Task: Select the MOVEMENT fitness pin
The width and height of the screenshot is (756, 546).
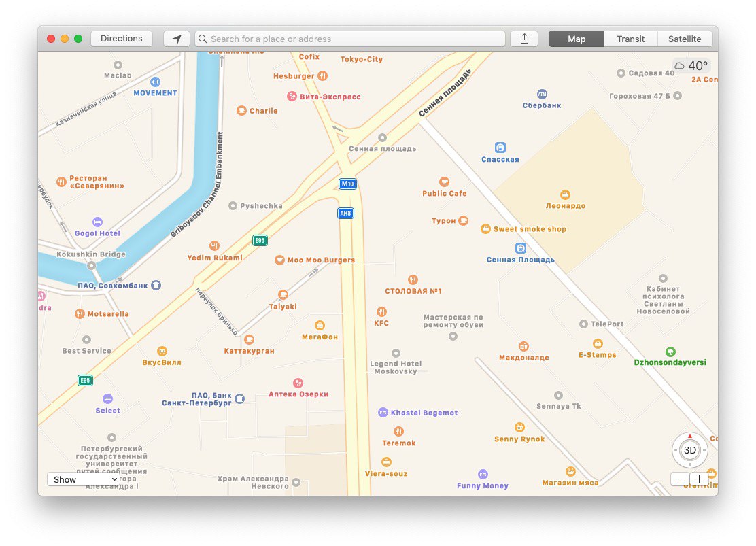Action: pyautogui.click(x=155, y=82)
